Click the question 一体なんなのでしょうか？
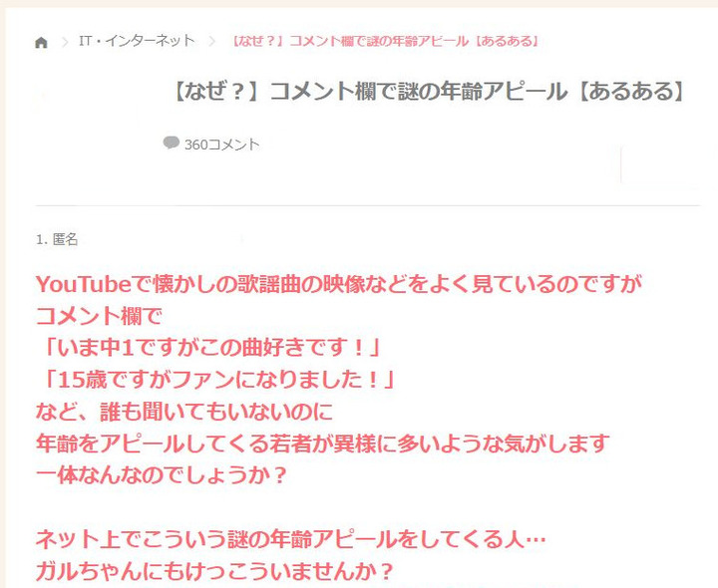This screenshot has width=718, height=588. [x=162, y=475]
